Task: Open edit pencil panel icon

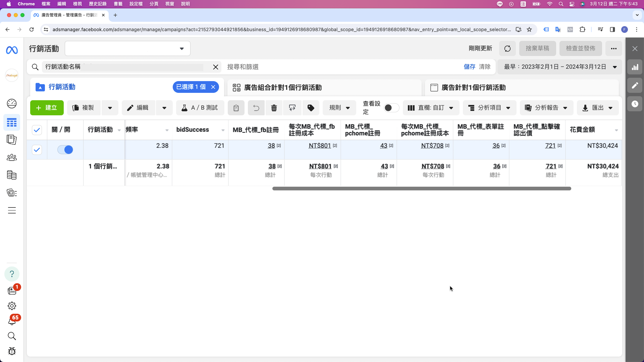Action: (x=635, y=85)
